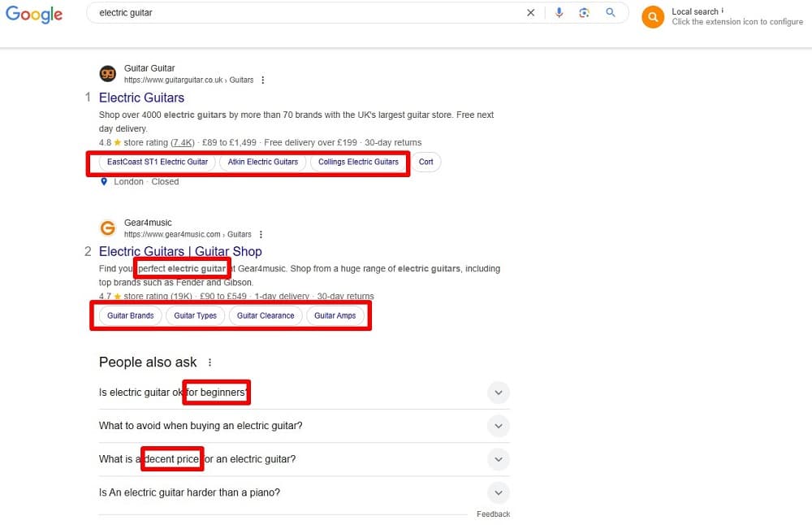Click the London · Closed text
812x525 pixels.
pyautogui.click(x=146, y=181)
